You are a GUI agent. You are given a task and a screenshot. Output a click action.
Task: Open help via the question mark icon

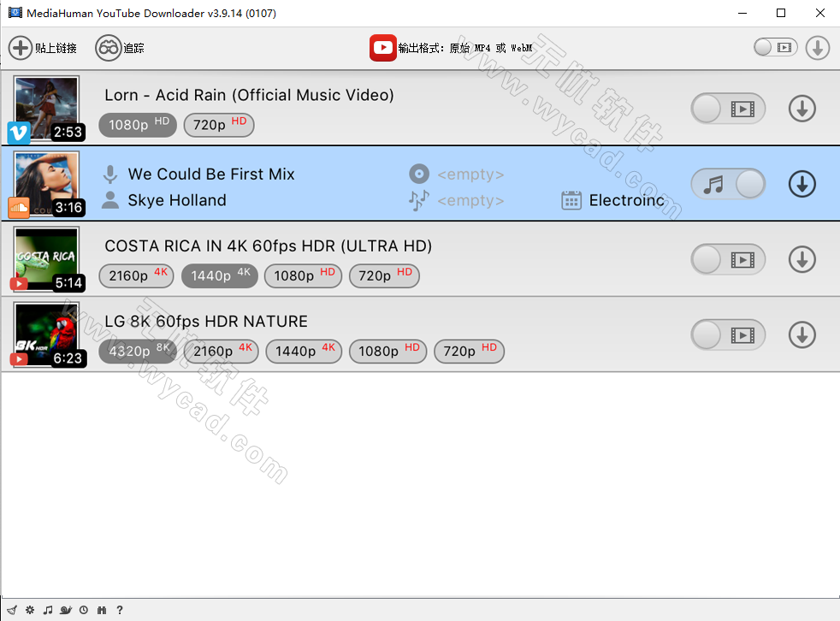[x=120, y=610]
